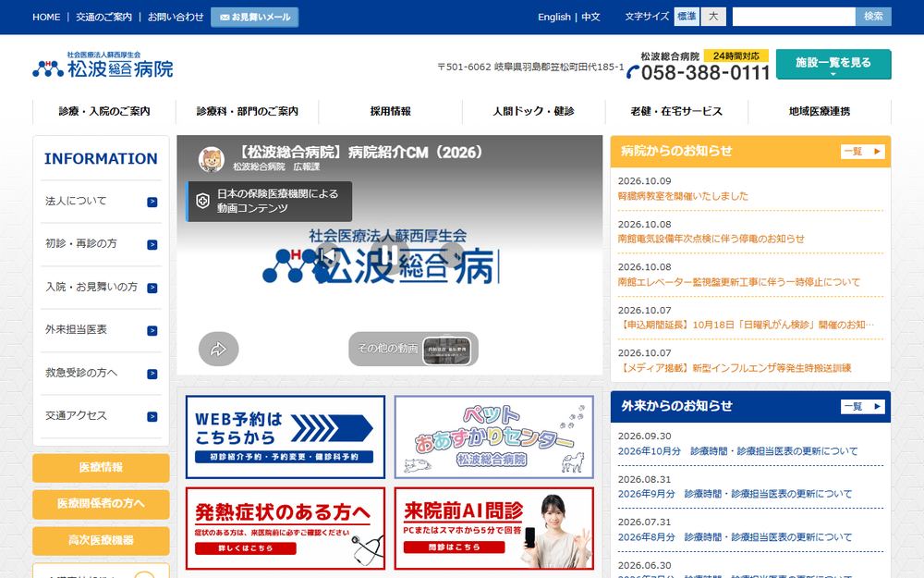Image resolution: width=924 pixels, height=578 pixels.
Task: Open ペットおあずかりセンター banner
Action: (x=493, y=437)
